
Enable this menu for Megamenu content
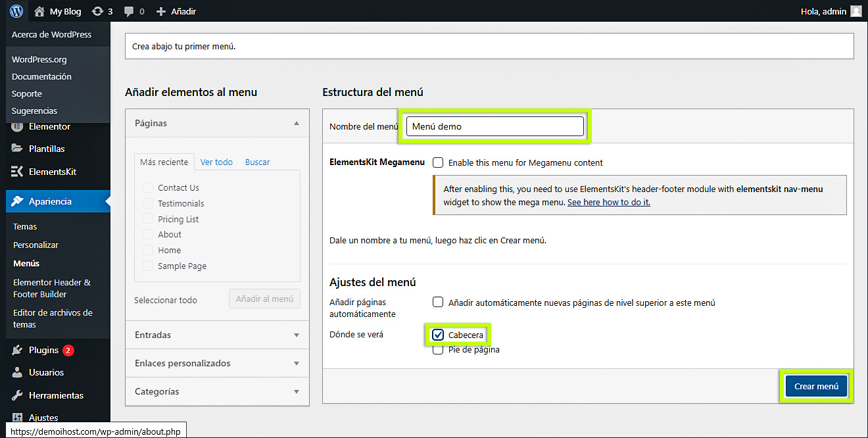pos(438,162)
